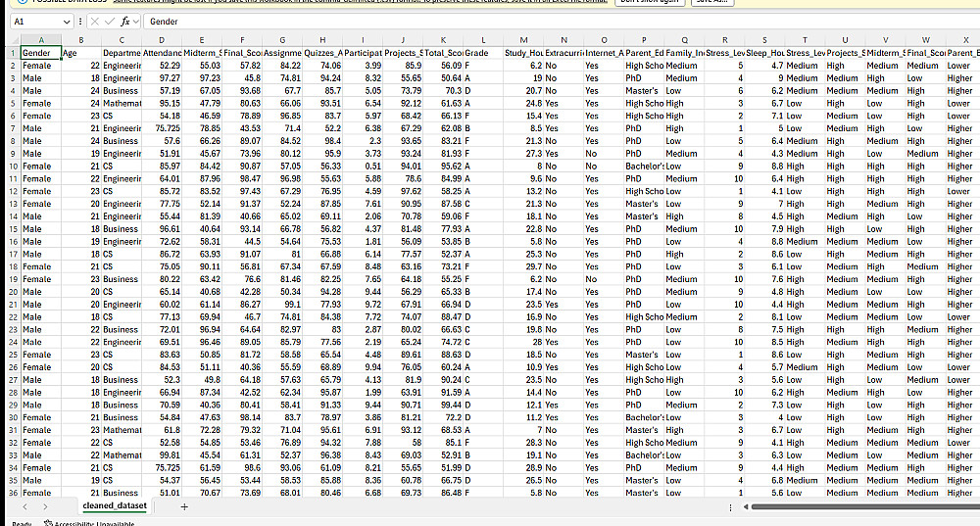Screen dimensions: 980x526
Task: Click final score 98.47 in row 11
Action: tap(242, 178)
